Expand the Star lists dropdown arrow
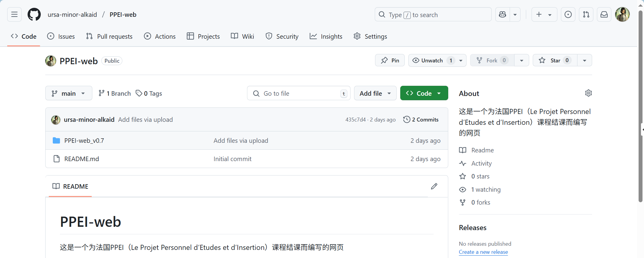 (585, 60)
